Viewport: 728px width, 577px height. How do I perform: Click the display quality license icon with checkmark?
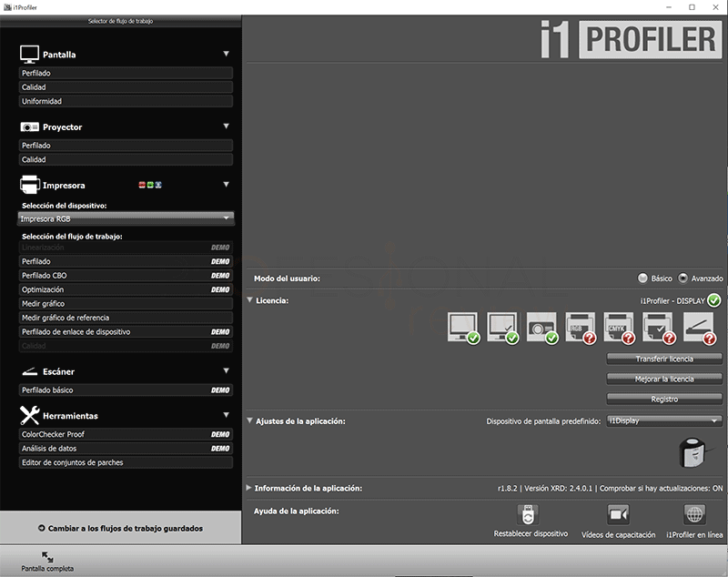click(x=503, y=329)
